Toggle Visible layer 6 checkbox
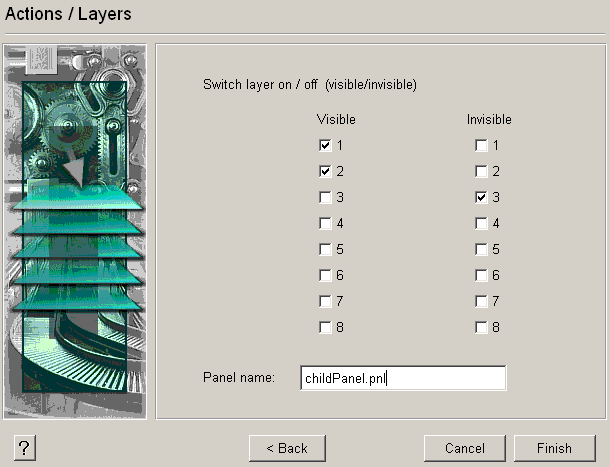The height and width of the screenshot is (467, 610). [325, 275]
